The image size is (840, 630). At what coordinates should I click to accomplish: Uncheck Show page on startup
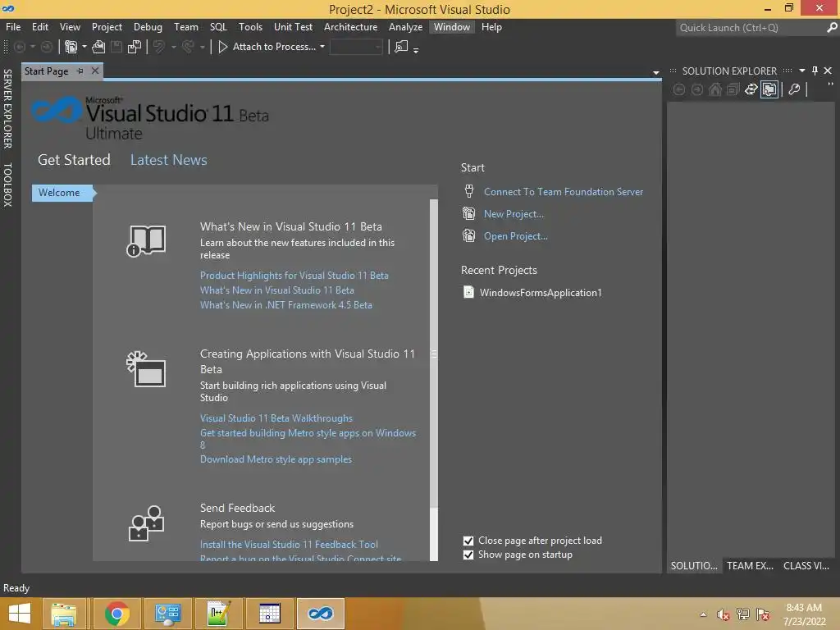click(468, 555)
